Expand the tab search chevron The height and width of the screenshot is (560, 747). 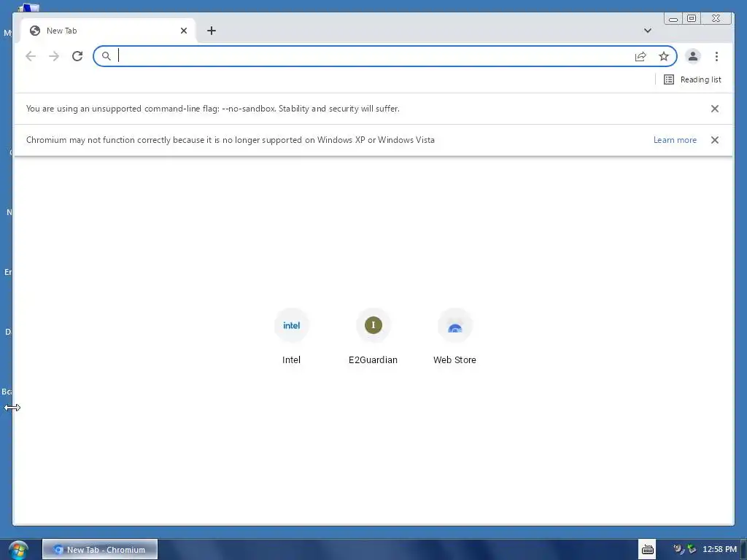click(648, 31)
